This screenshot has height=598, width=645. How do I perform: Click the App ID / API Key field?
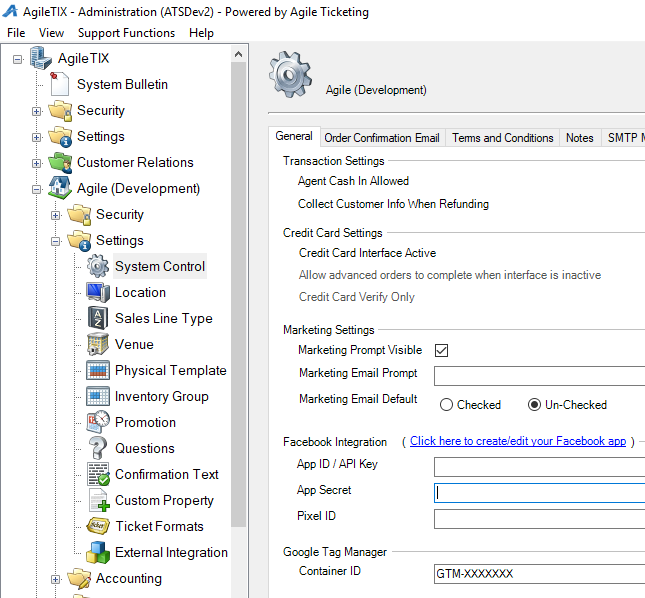click(x=539, y=467)
